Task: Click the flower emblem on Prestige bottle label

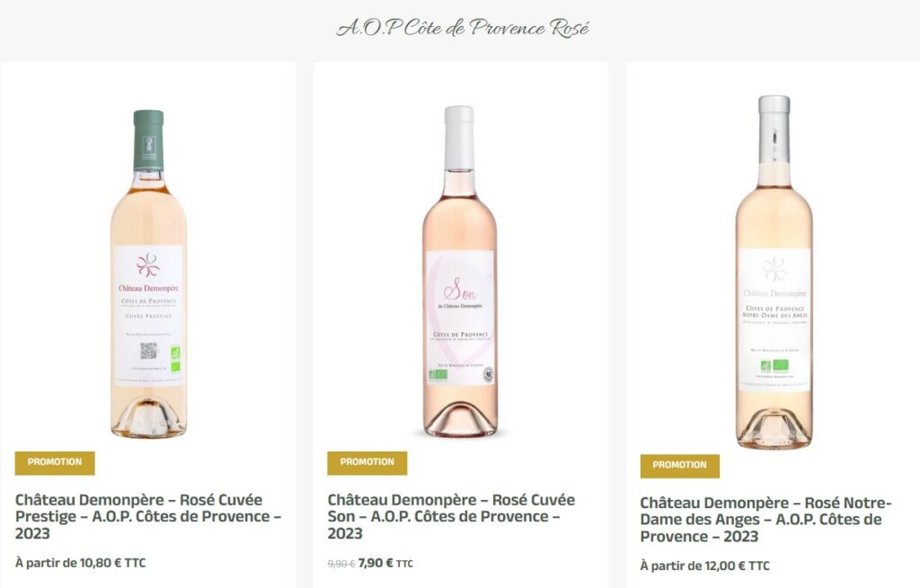Action: pos(148,265)
